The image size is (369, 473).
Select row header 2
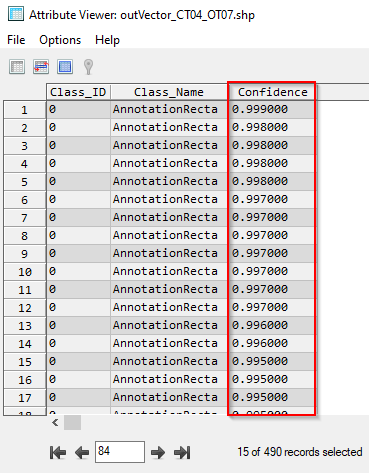pos(25,128)
